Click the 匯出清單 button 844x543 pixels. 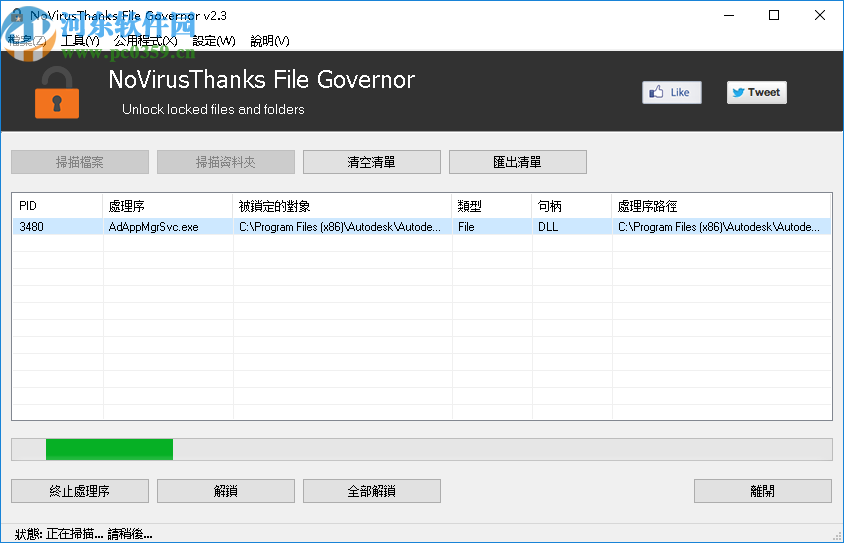[x=518, y=162]
